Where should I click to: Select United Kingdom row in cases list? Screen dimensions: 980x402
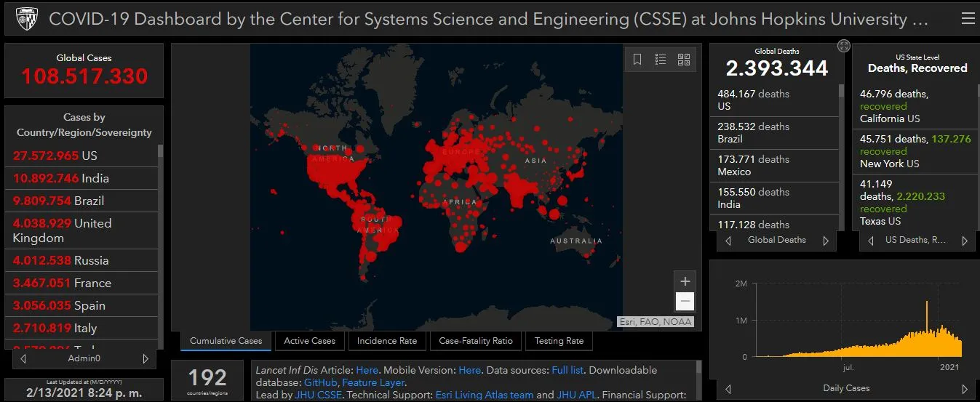[x=81, y=230]
